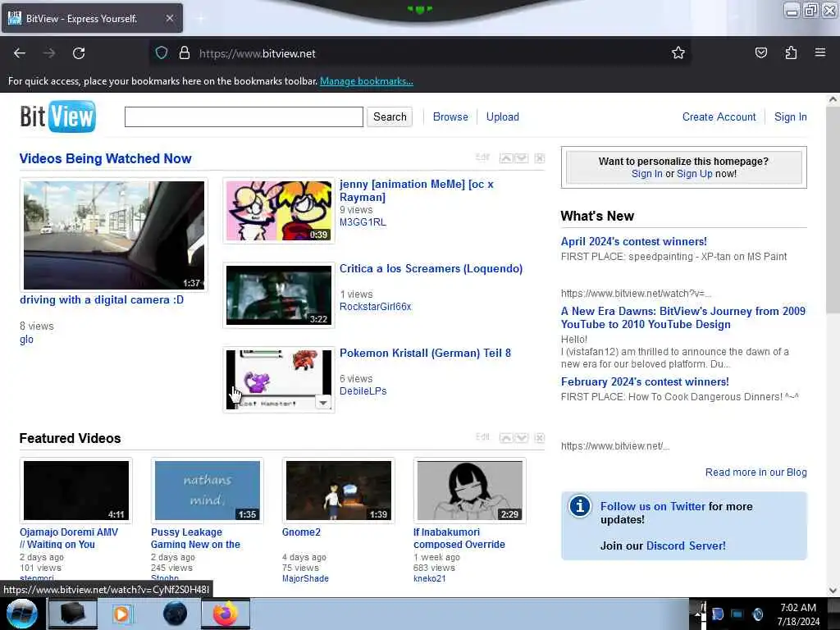Visit the M3GG1RL channel link
The height and width of the screenshot is (630, 840).
(363, 221)
